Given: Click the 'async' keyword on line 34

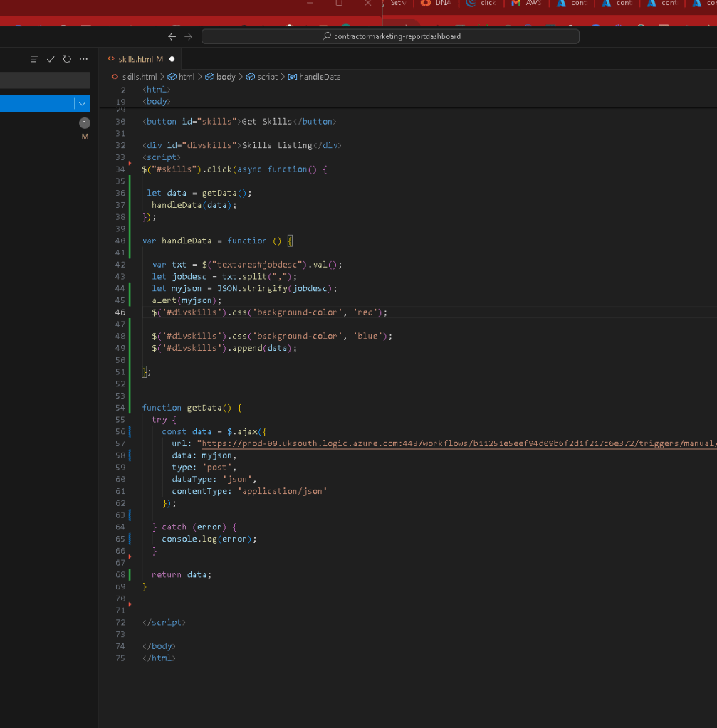Looking at the screenshot, I should (x=249, y=169).
